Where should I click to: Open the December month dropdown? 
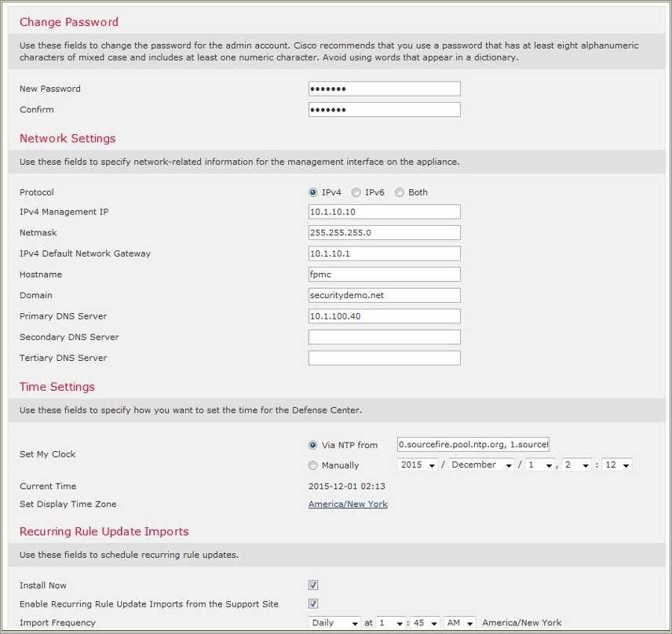(x=480, y=465)
